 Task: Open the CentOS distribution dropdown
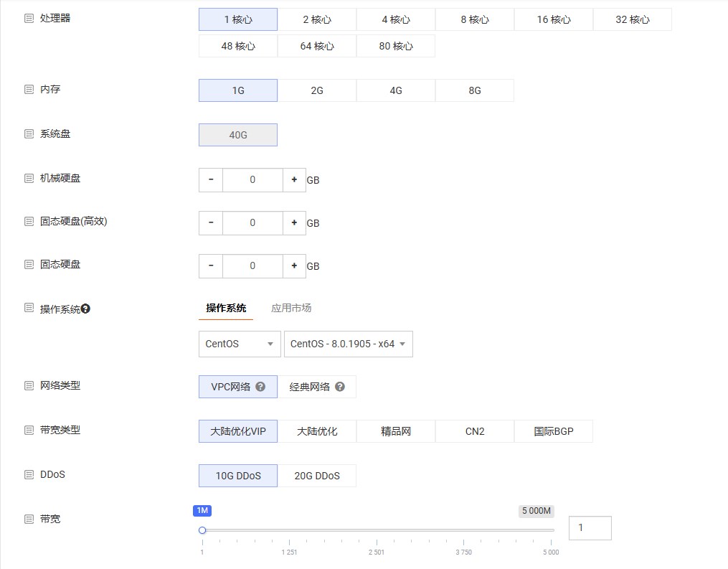tap(239, 344)
